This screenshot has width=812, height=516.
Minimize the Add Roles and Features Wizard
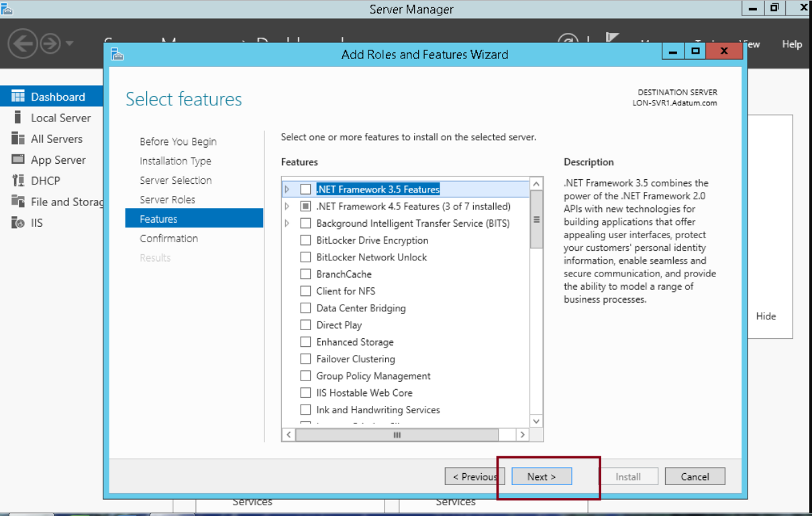pos(673,51)
